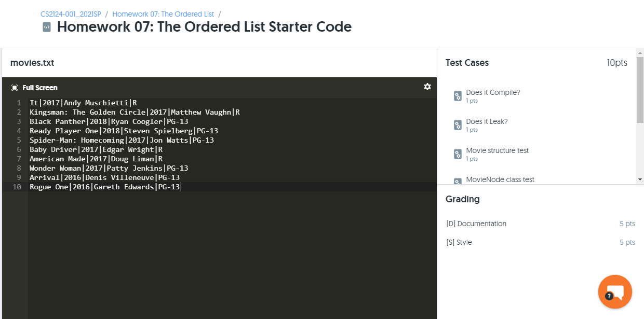Place cursor on the Baby Driver line

coord(96,149)
